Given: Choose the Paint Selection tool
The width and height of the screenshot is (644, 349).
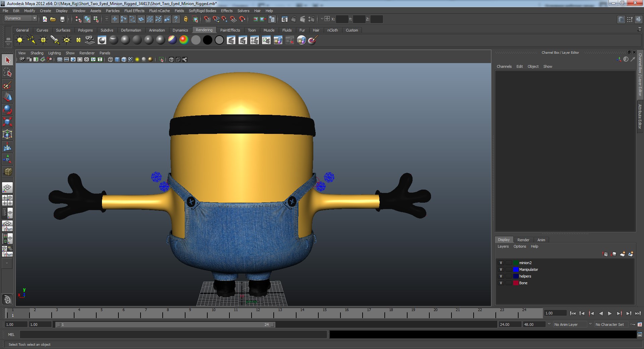Looking at the screenshot, I should click(7, 85).
